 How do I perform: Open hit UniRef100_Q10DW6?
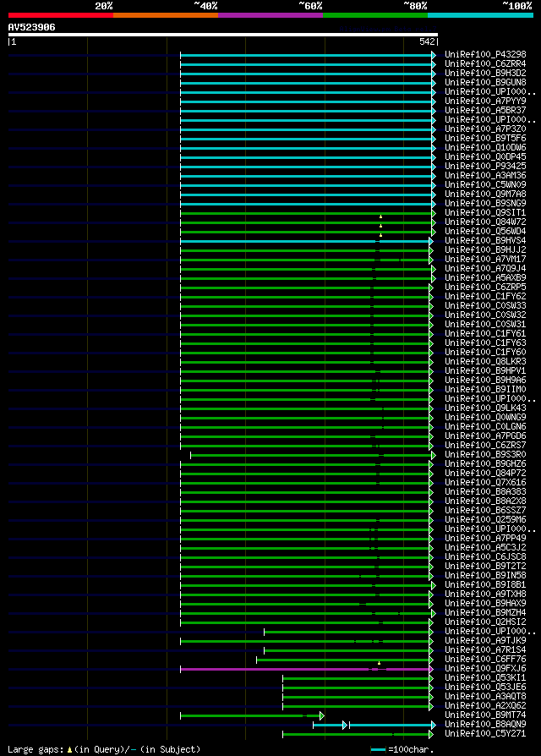[485, 147]
